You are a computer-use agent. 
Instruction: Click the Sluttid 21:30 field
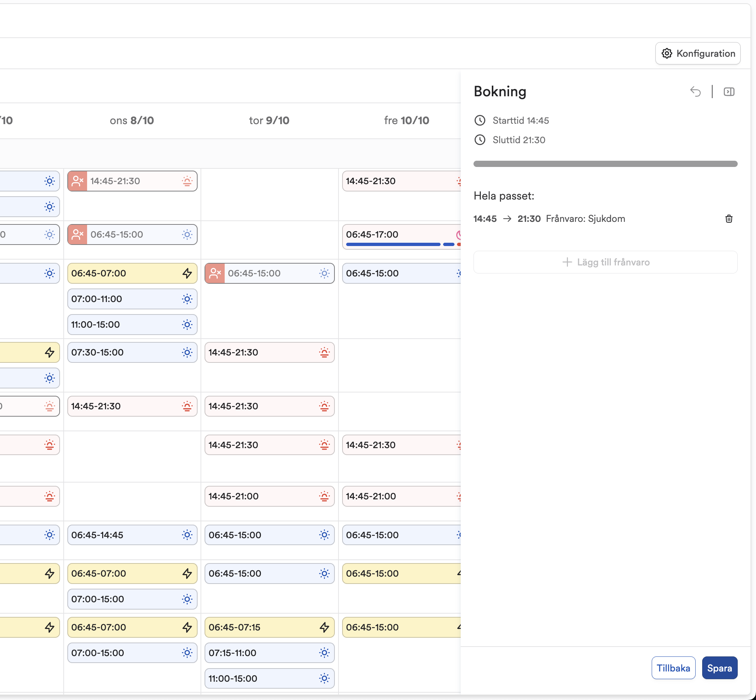click(519, 140)
